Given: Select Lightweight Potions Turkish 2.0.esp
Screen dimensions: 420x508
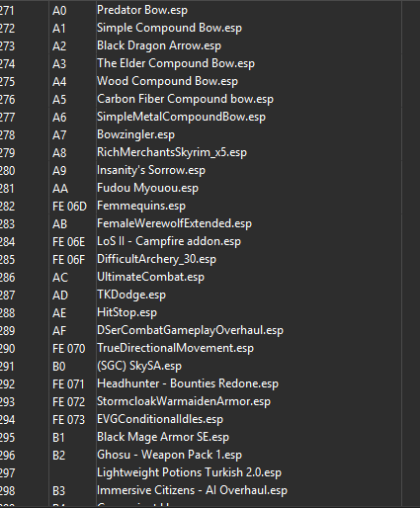Looking at the screenshot, I should point(189,472).
